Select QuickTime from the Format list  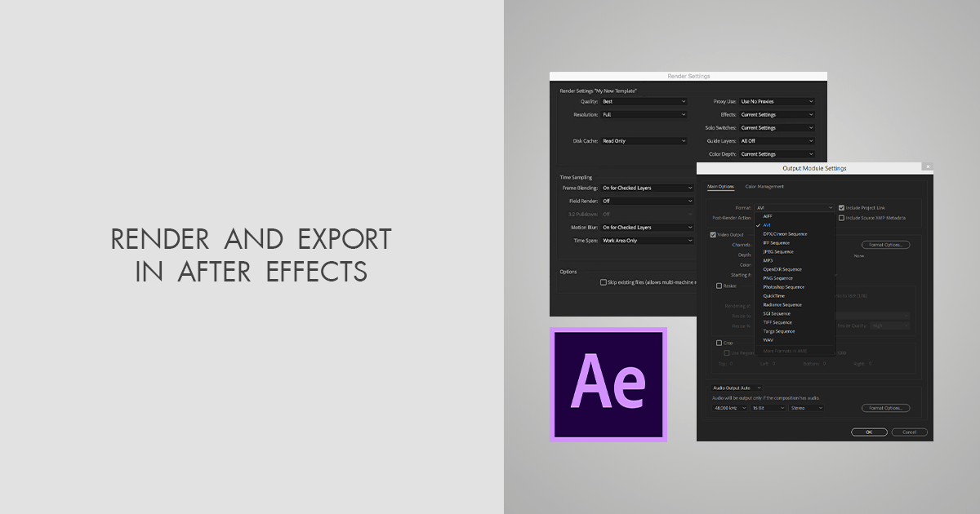pyautogui.click(x=773, y=295)
